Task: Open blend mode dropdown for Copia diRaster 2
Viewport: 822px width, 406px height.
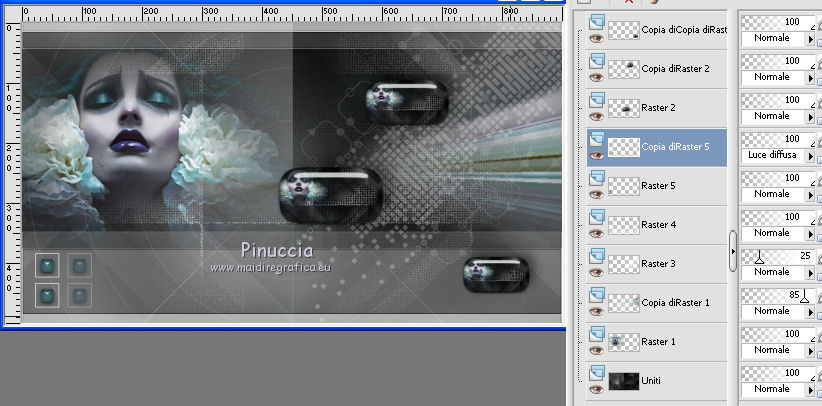Action: pos(810,78)
